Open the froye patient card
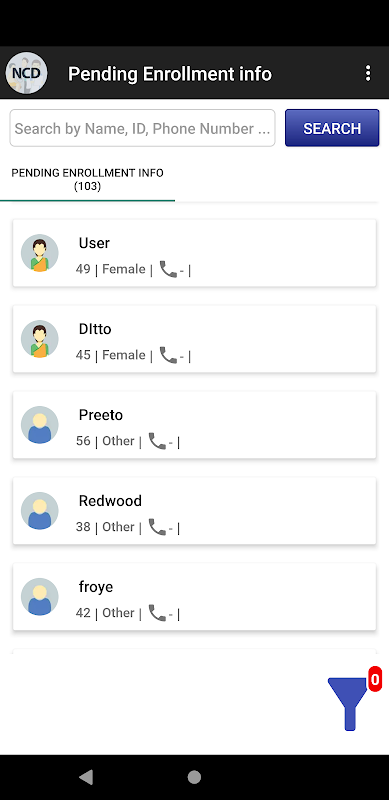The height and width of the screenshot is (800, 389). (x=194, y=597)
